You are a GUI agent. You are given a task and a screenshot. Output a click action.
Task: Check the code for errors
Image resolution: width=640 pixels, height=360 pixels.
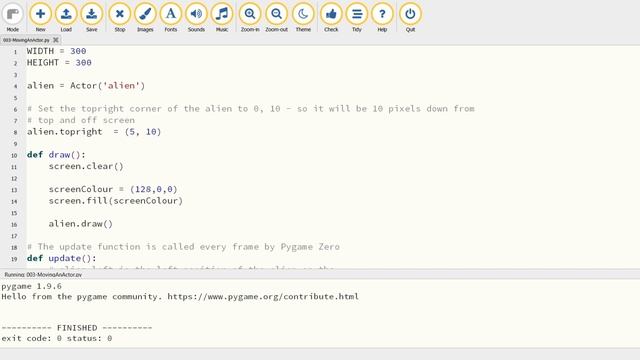(x=331, y=17)
